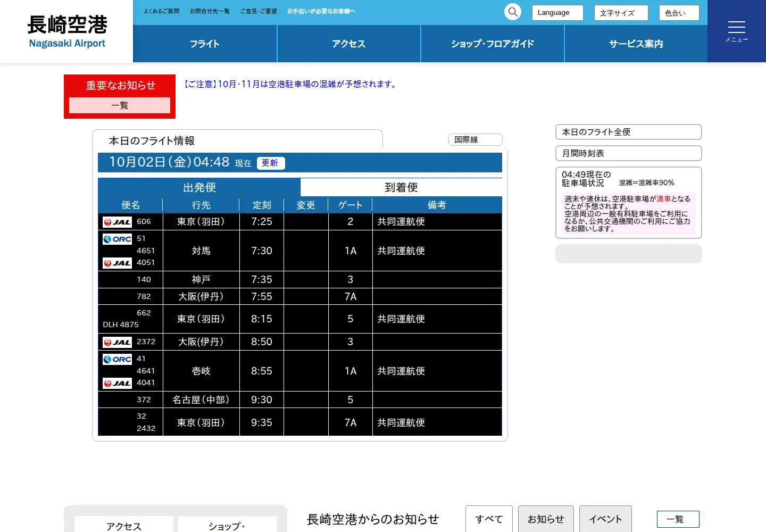Switch to the 出発便 departures tab
This screenshot has height=532, width=766.
click(x=199, y=187)
